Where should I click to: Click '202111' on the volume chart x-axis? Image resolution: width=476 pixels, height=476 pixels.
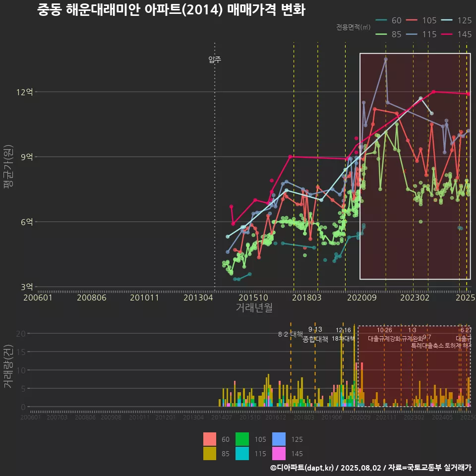click(386, 417)
